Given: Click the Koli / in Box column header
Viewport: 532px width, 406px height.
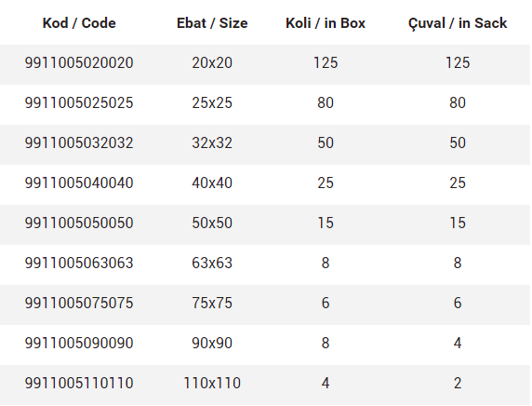Looking at the screenshot, I should (326, 23).
